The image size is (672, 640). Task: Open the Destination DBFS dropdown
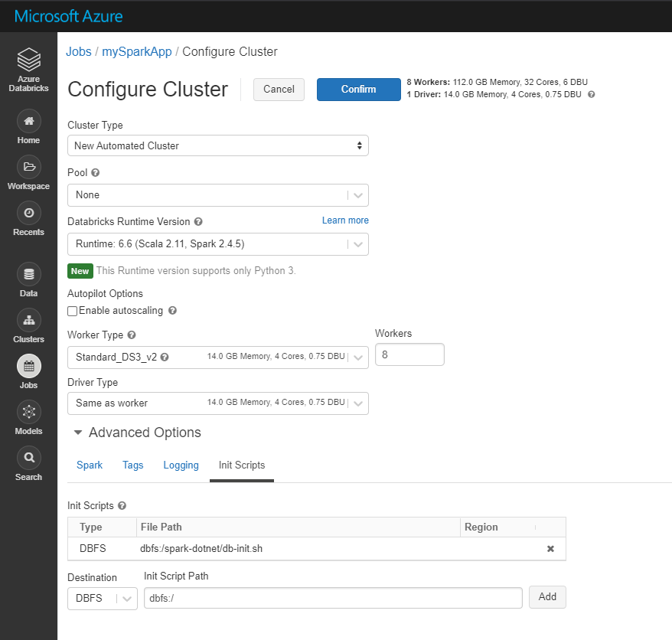pos(103,599)
